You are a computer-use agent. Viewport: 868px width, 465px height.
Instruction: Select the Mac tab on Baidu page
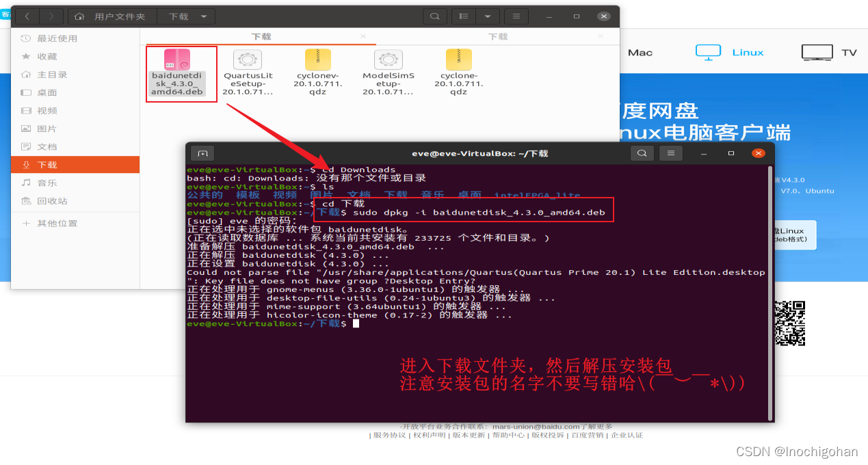[x=640, y=53]
